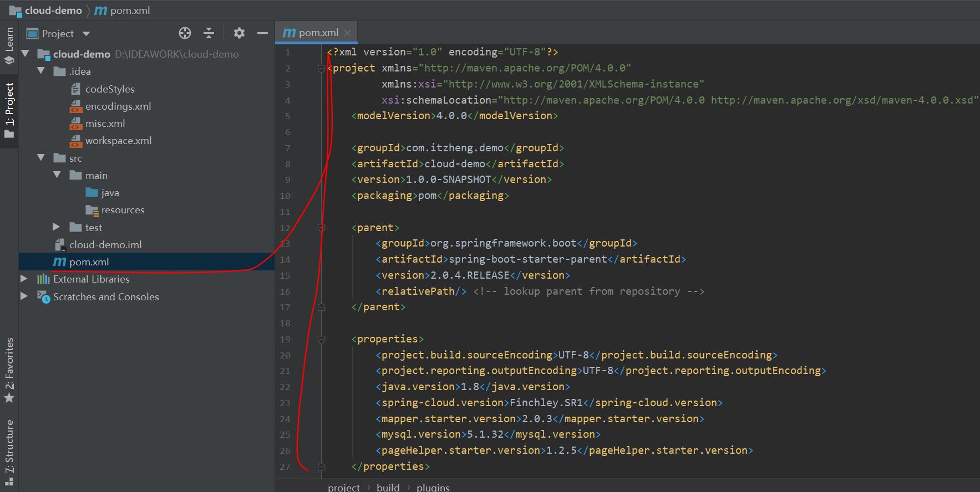Open the Learn tool window tab
This screenshot has height=492, width=980.
[x=9, y=45]
